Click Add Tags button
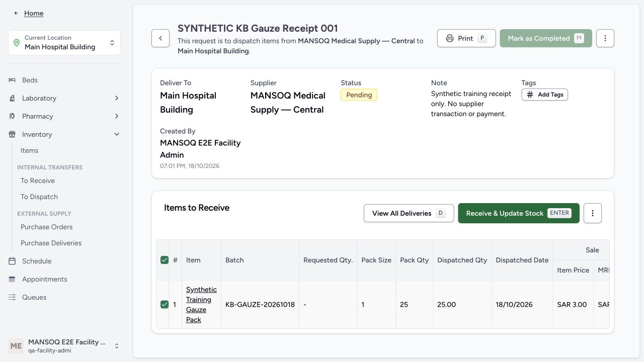Image resolution: width=644 pixels, height=362 pixels. coord(545,95)
